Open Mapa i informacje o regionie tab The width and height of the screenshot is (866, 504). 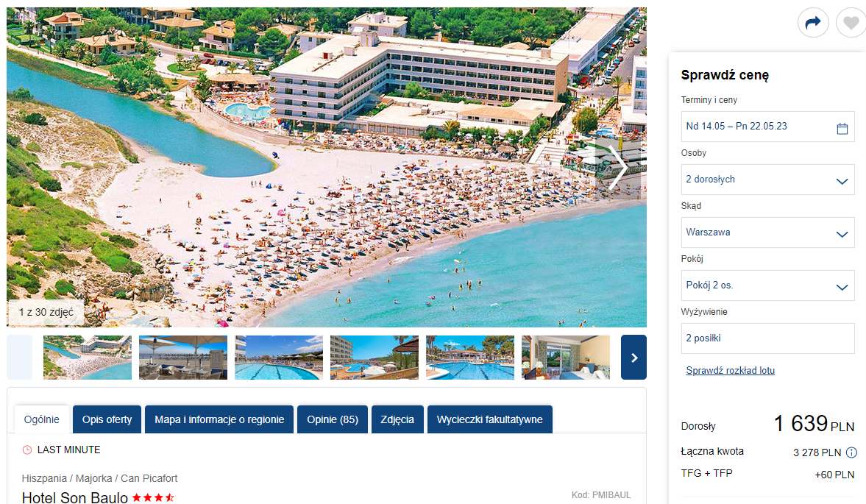click(219, 419)
